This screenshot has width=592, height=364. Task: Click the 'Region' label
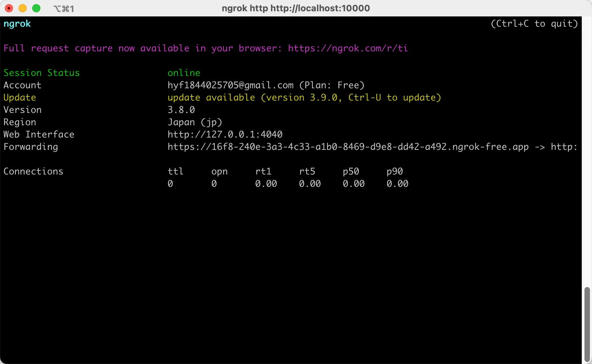[20, 122]
